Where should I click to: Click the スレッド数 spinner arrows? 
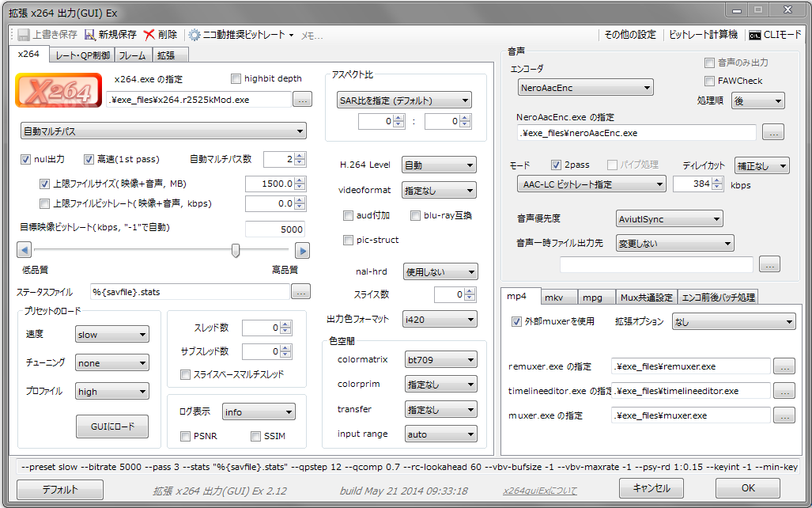(x=286, y=328)
